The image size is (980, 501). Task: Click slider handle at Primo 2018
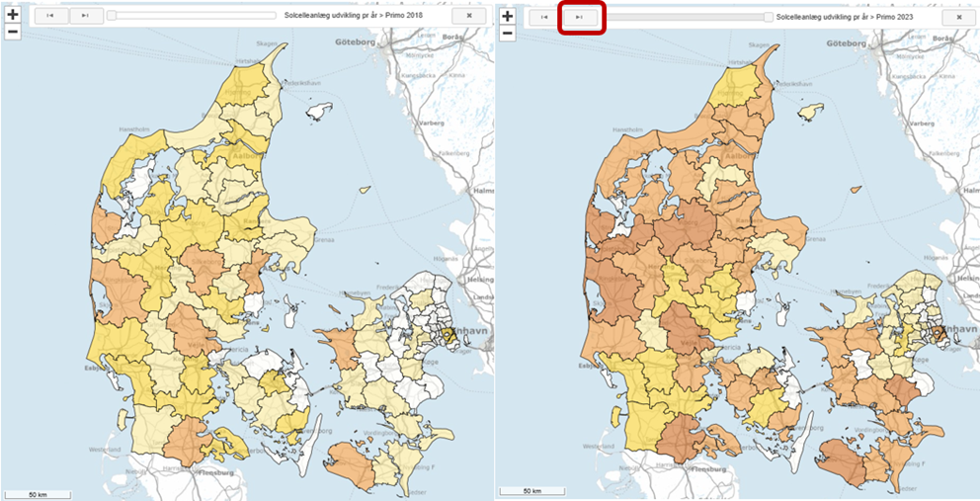pyautogui.click(x=112, y=16)
